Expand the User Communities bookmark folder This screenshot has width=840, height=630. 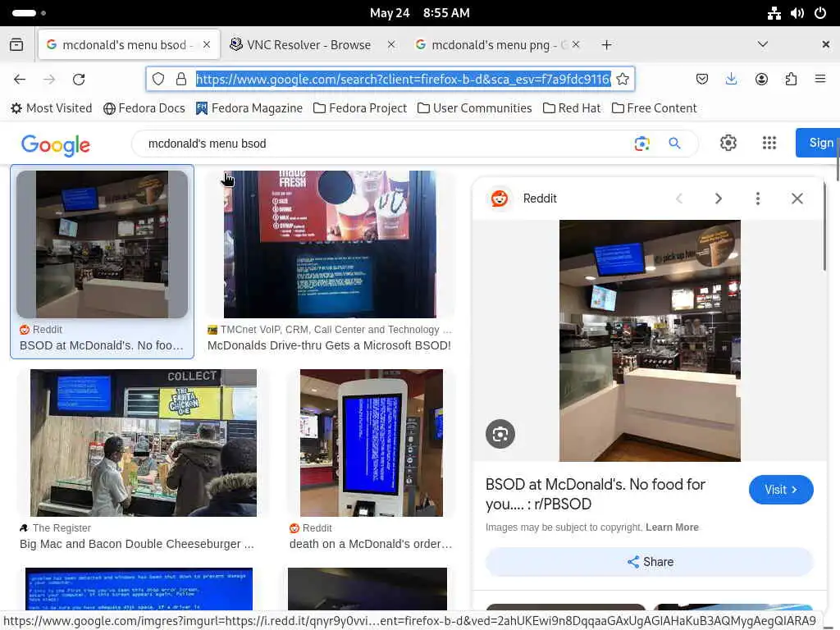(475, 108)
